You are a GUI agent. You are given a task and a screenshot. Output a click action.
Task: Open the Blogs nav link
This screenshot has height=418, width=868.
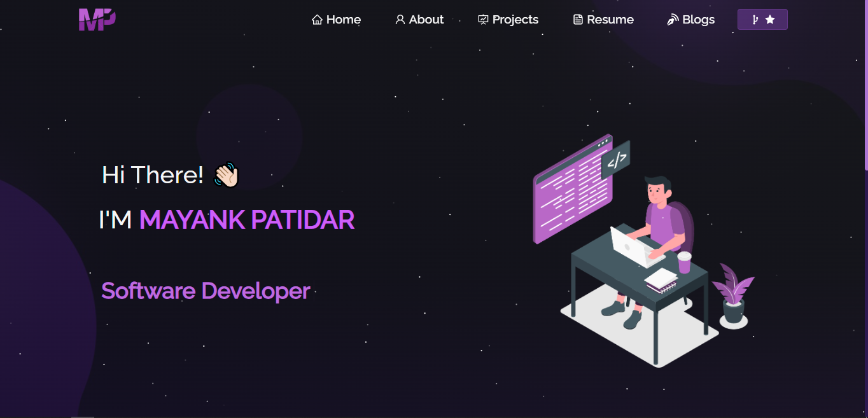pyautogui.click(x=690, y=20)
